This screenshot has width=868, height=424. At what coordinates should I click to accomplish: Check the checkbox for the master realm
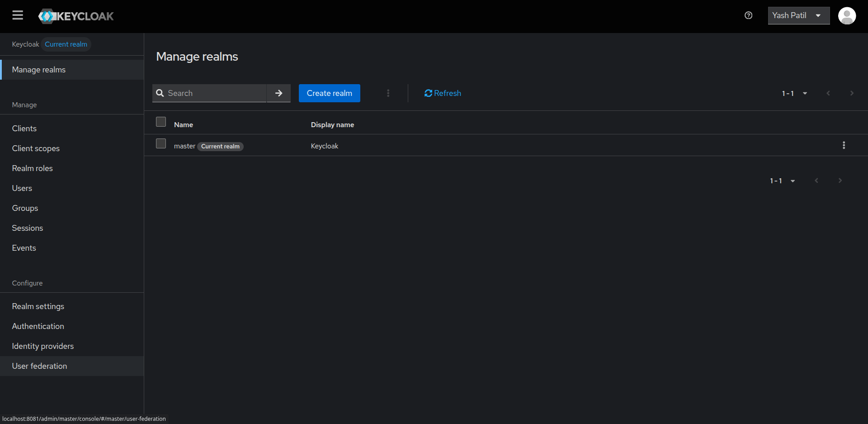coord(160,143)
